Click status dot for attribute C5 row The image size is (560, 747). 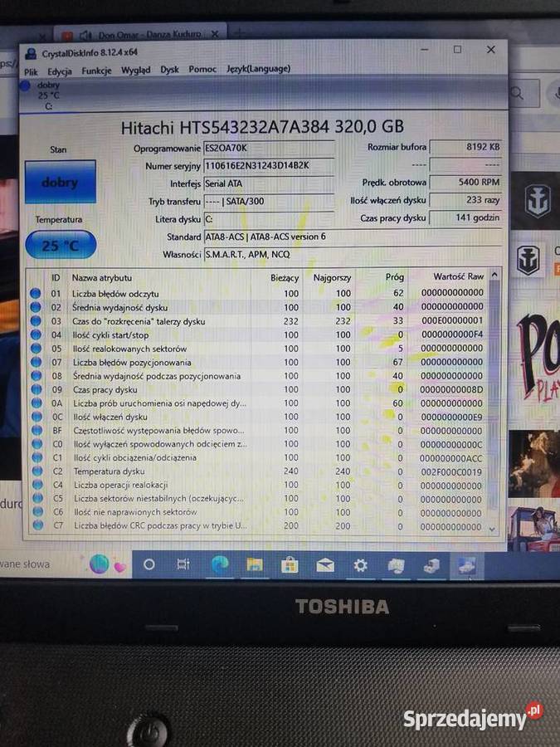click(37, 498)
